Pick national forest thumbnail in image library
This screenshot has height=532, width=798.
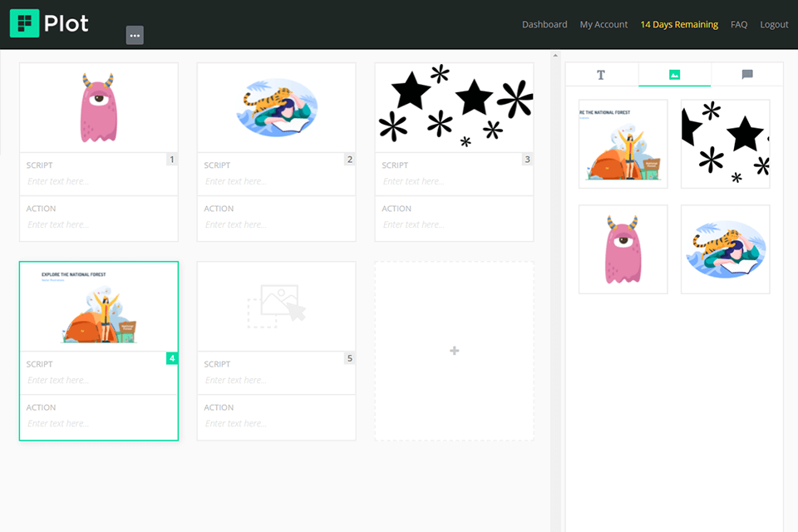[623, 144]
